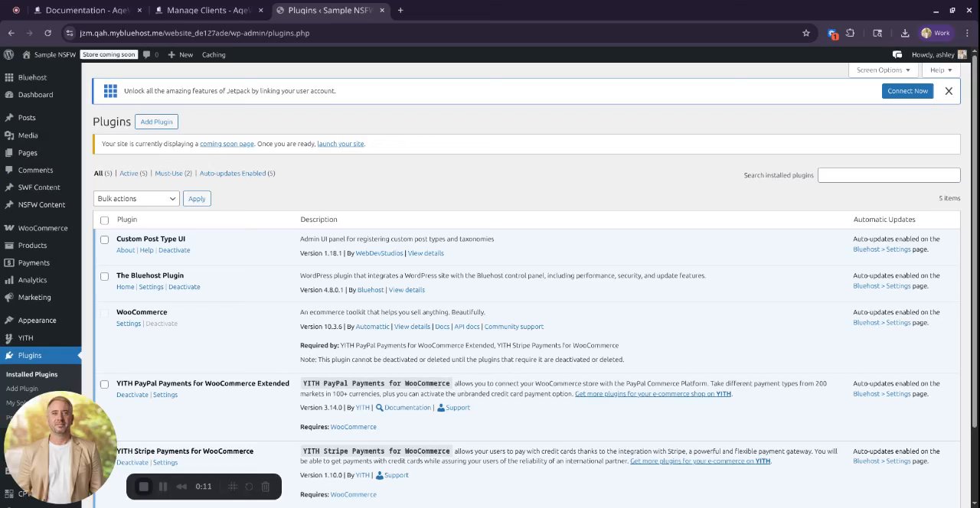Click Store coming soon badge
The height and width of the screenshot is (508, 980).
coord(109,54)
